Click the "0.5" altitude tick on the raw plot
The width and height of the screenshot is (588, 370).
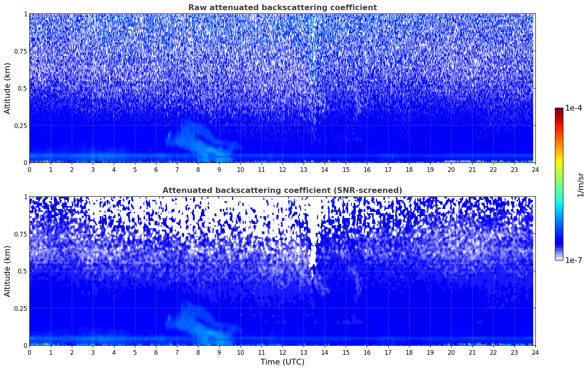pos(22,88)
